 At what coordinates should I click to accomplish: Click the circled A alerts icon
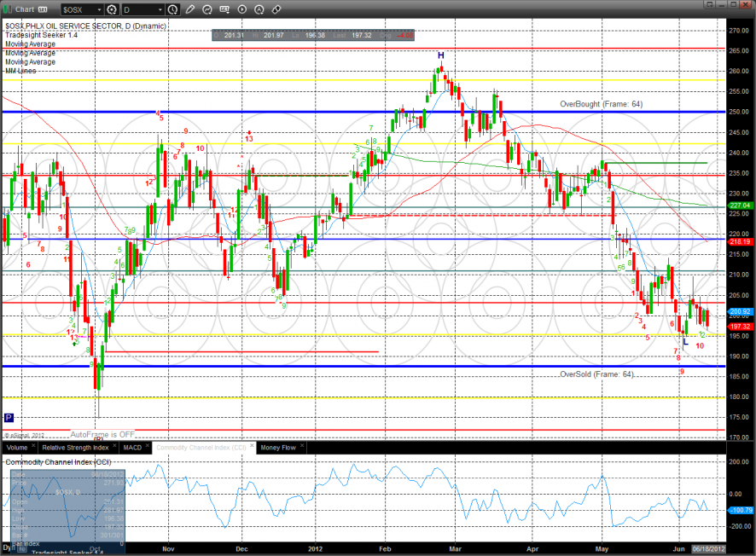(259, 9)
